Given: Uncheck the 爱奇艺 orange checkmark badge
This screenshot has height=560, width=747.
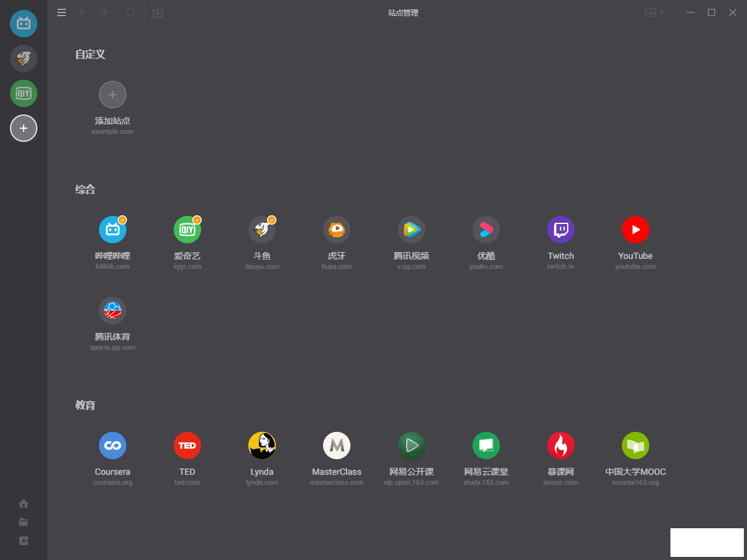Looking at the screenshot, I should (x=197, y=220).
